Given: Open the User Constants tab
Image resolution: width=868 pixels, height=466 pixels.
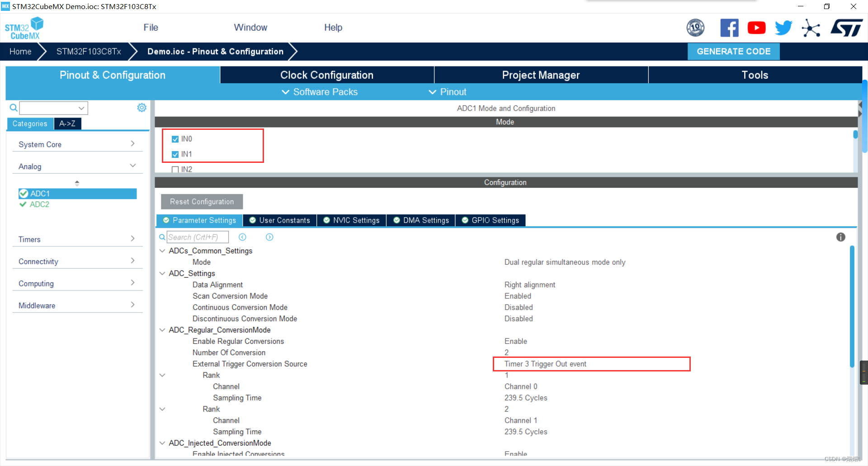Looking at the screenshot, I should click(x=280, y=220).
